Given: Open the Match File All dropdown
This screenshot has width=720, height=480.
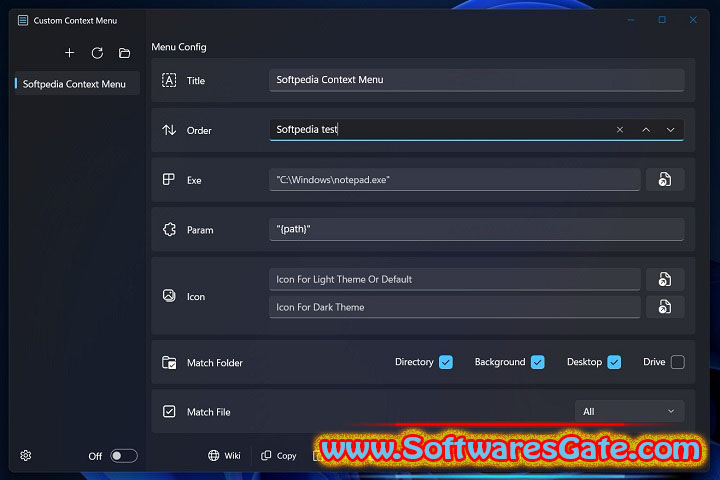Looking at the screenshot, I should 630,412.
